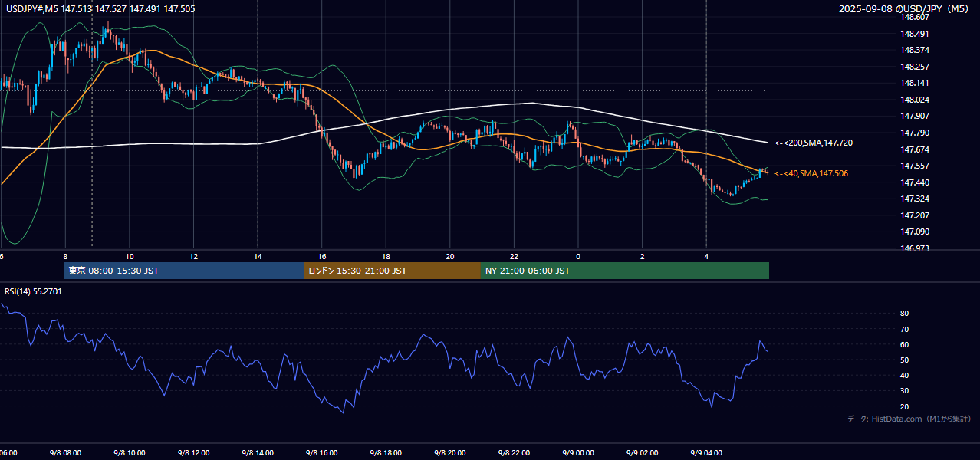Click hour tick 14 under the price chart
Viewport: 980px width, 460px height.
pos(258,256)
